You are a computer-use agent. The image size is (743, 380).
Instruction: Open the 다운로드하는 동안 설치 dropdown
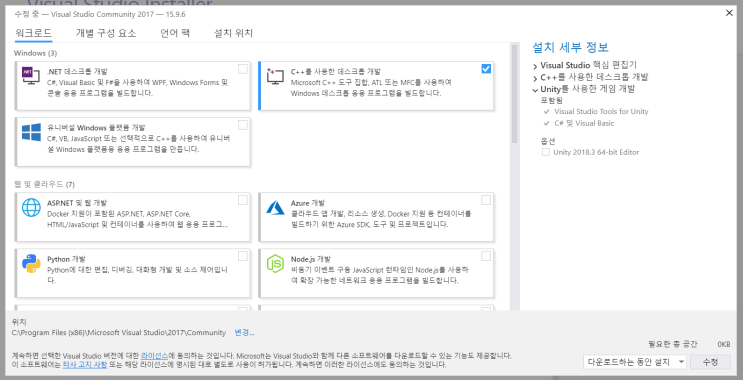pyautogui.click(x=635, y=362)
